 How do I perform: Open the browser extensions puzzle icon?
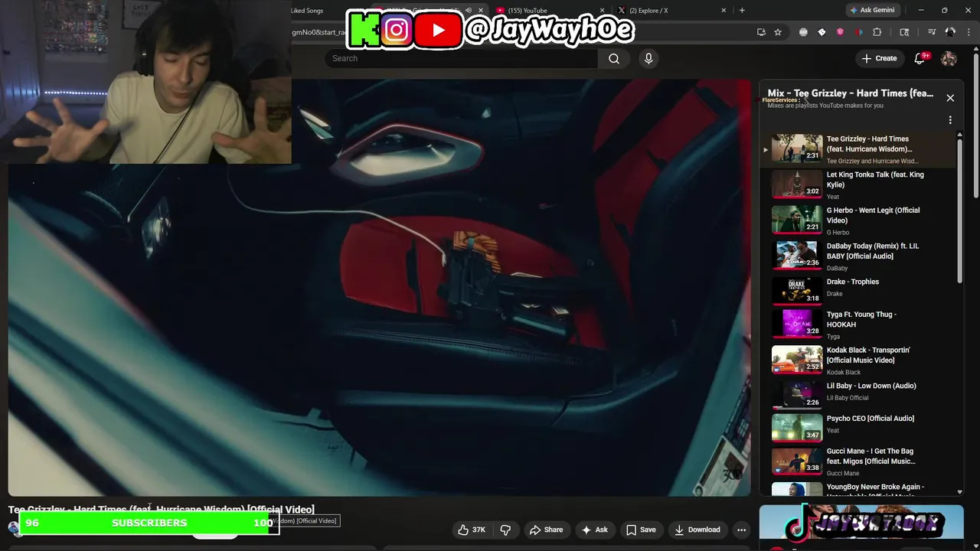coord(877,32)
